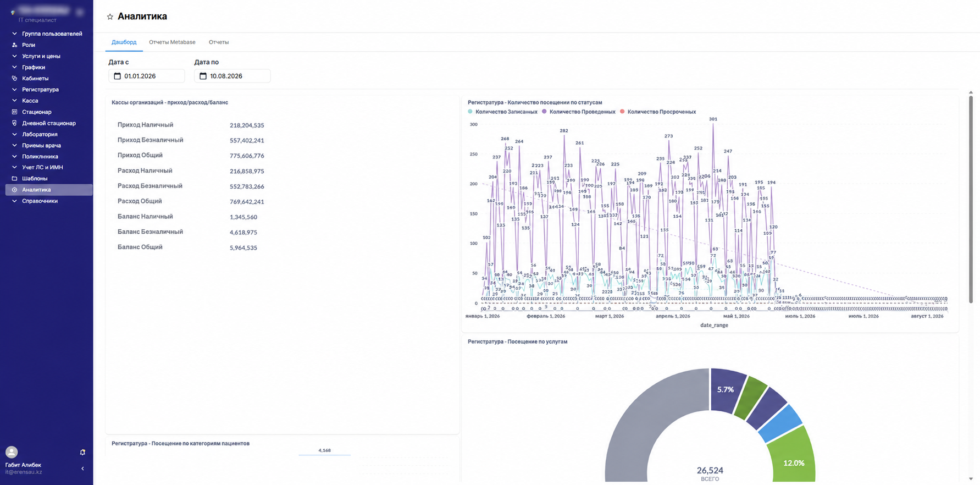
Task: Open the calendar icon in Дата с field
Action: [117, 76]
